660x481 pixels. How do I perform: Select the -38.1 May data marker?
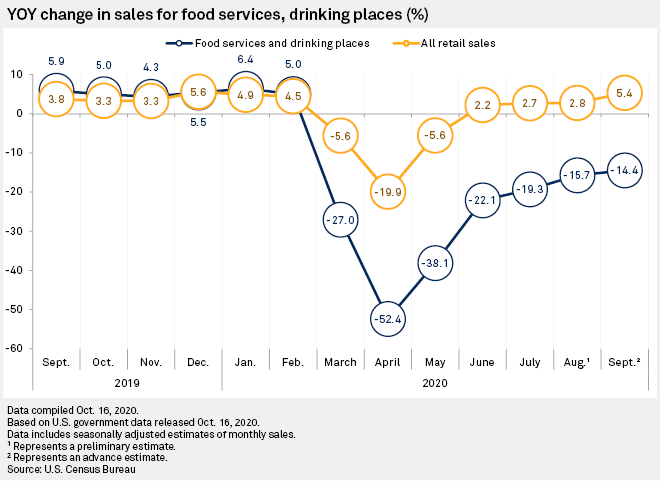[434, 262]
